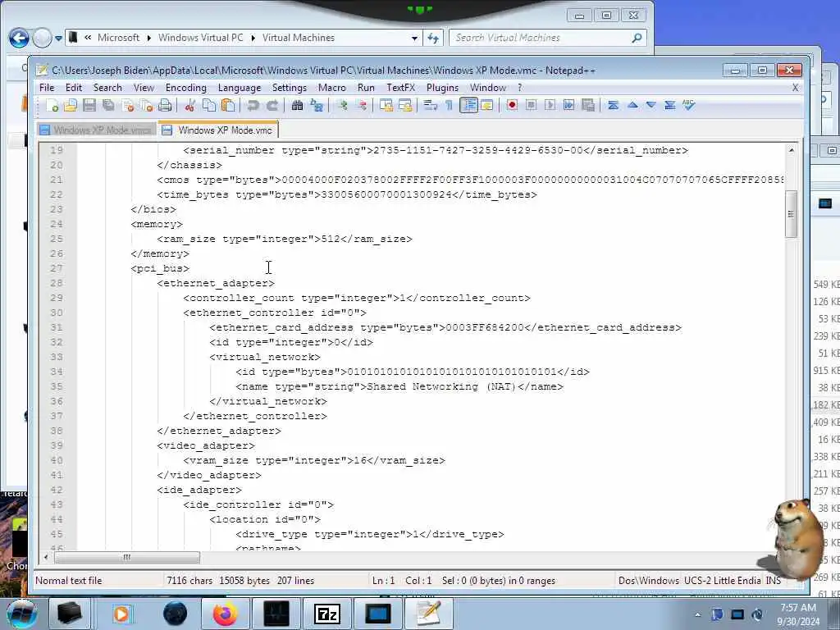840x630 pixels.
Task: Toggle show all characters pilcrow icon
Action: click(449, 106)
